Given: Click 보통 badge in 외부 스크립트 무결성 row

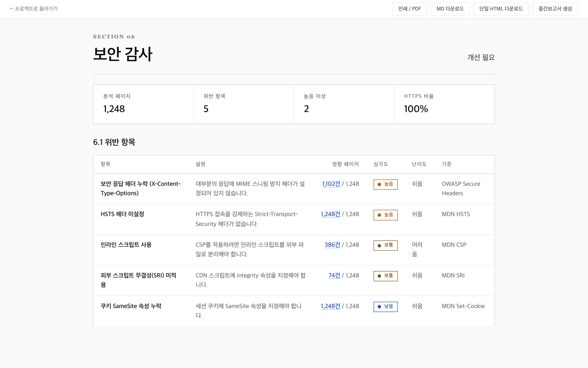Looking at the screenshot, I should [386, 276].
